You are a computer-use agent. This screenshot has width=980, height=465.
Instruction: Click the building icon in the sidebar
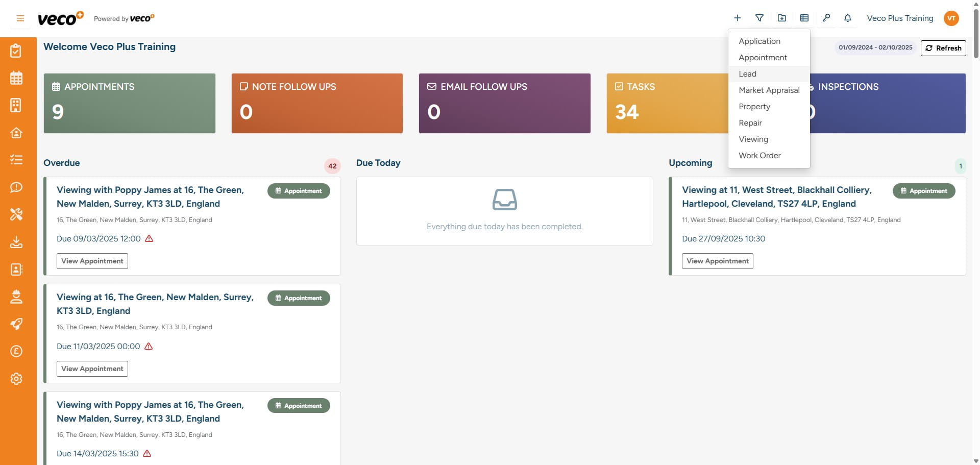[x=16, y=105]
